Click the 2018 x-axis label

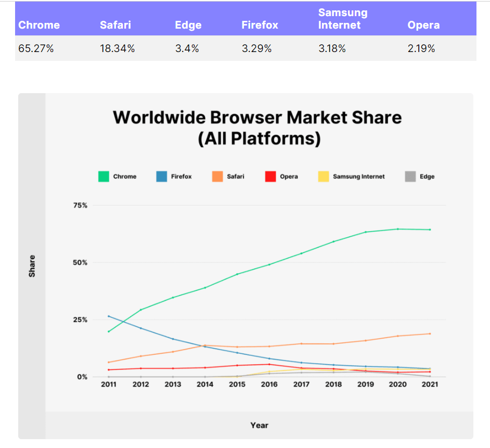click(333, 385)
